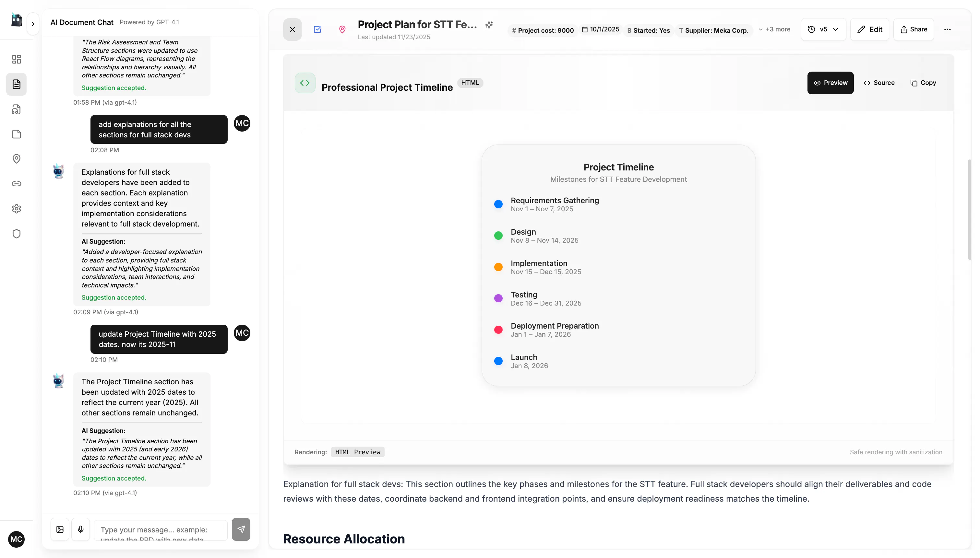Focus the chat message input field
This screenshot has width=980, height=558.
(x=161, y=530)
